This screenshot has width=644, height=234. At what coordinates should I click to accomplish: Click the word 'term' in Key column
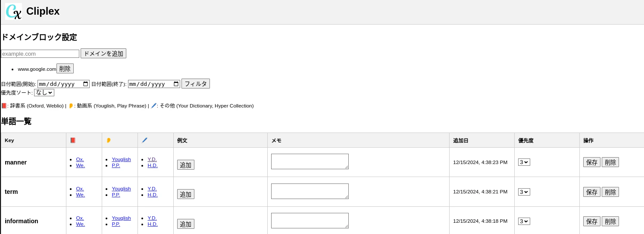(11, 192)
